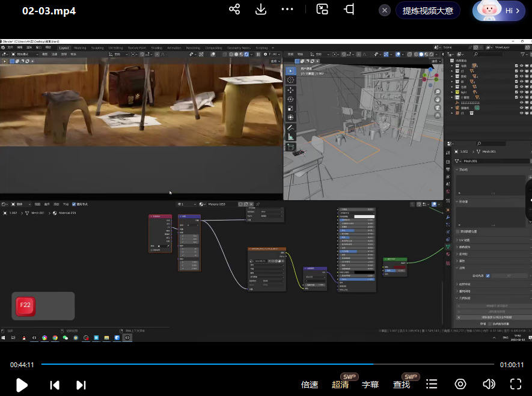Click the circular settings icon beside the playlist
The image size is (532, 396).
460,385
